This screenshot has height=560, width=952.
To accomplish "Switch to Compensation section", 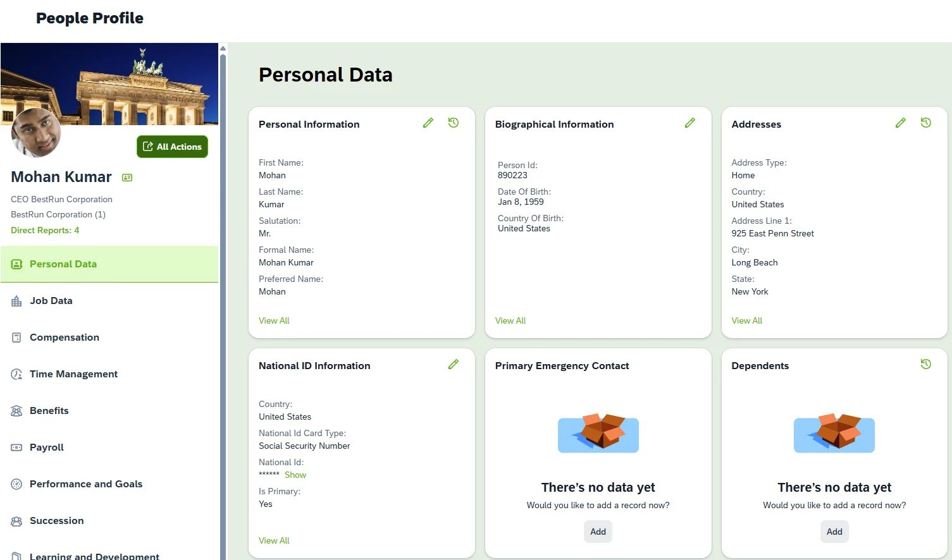I will (x=109, y=338).
